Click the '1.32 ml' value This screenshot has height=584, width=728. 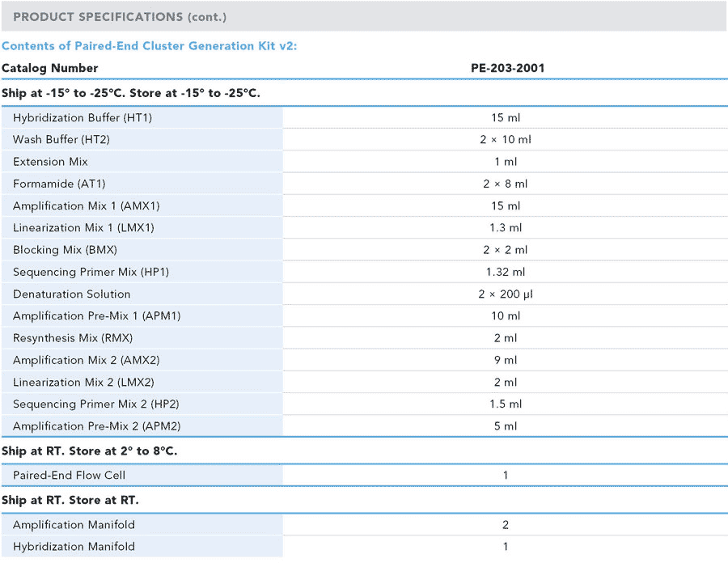pyautogui.click(x=506, y=272)
